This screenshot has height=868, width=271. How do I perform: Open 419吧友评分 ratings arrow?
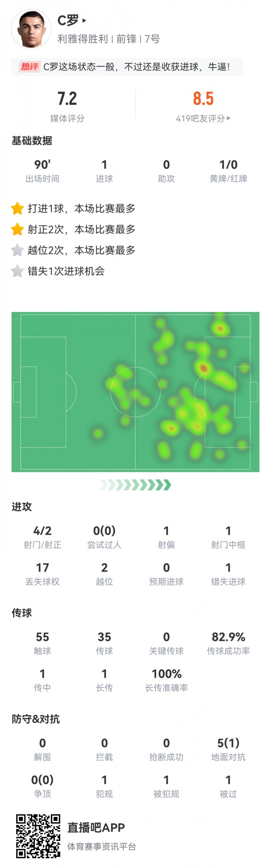(228, 118)
